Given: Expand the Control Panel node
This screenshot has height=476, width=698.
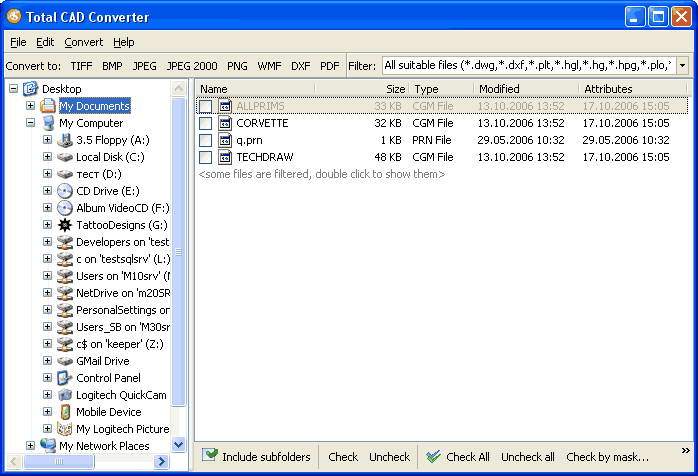Looking at the screenshot, I should pyautogui.click(x=47, y=378).
